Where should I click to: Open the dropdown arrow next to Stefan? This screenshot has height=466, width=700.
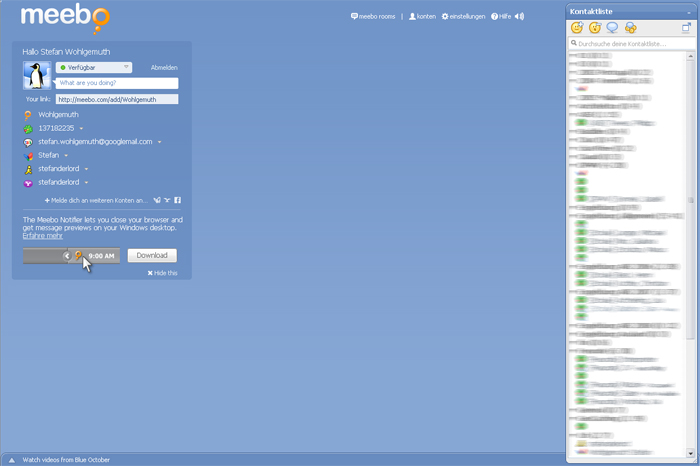[66, 155]
